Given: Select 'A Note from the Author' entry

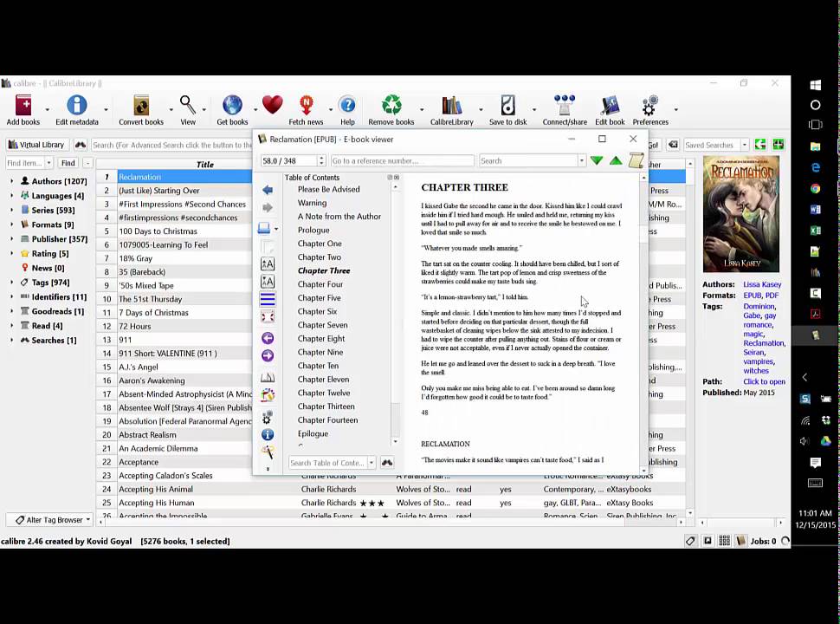Looking at the screenshot, I should click(339, 217).
